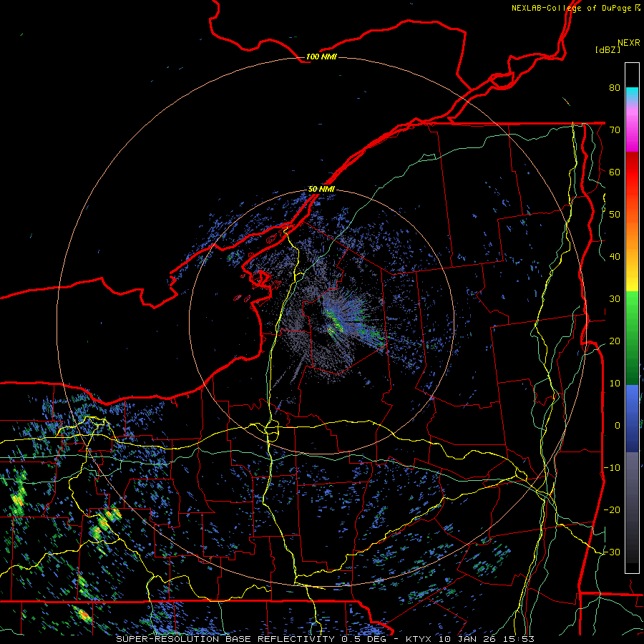Click the 40 dBZ scale value
Screen dimensions: 644x644
click(615, 257)
